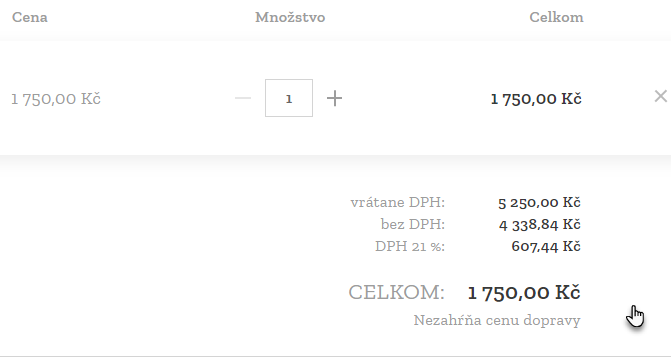
Task: Focus the quantity input showing 1
Action: tap(289, 98)
